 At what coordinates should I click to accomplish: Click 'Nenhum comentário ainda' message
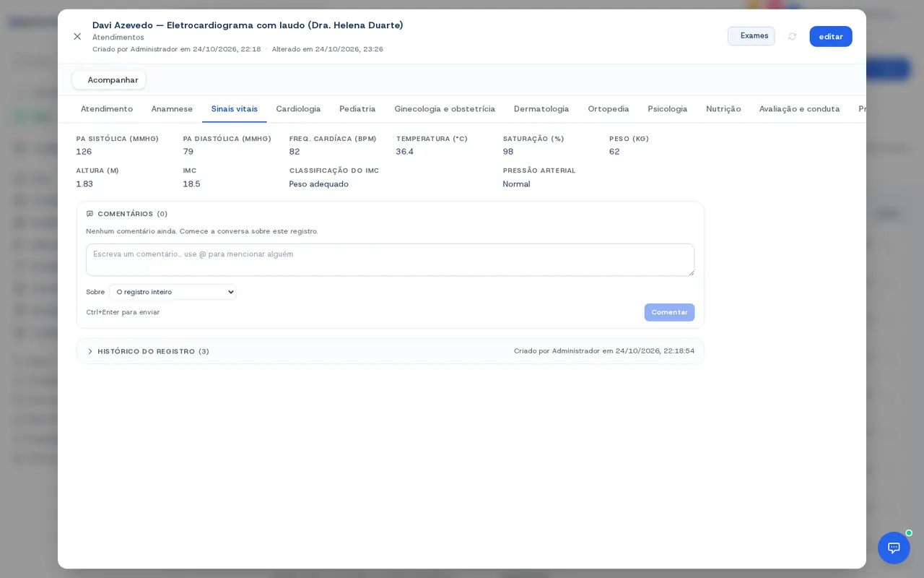point(202,231)
